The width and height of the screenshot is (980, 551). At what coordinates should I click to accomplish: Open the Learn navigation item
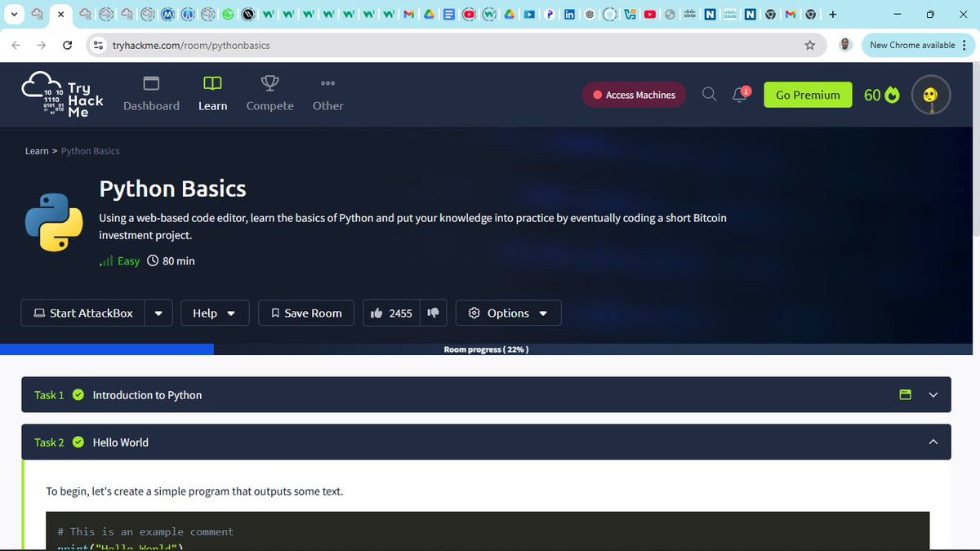point(212,94)
